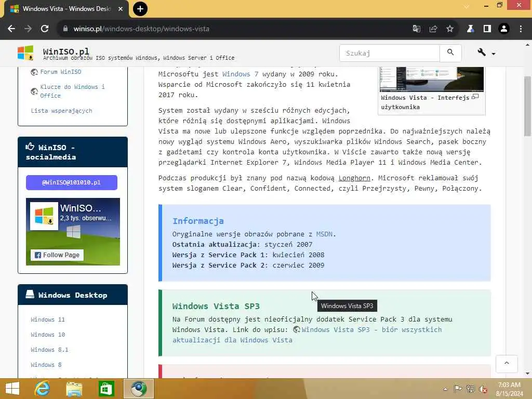Viewport: 532px width, 399px height.
Task: Open the flask extension icon
Action: (x=470, y=29)
